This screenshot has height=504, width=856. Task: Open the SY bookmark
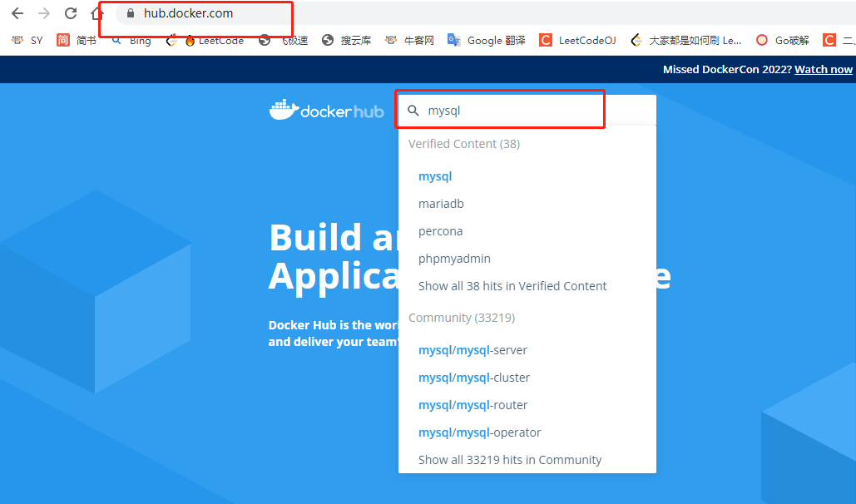coord(27,41)
